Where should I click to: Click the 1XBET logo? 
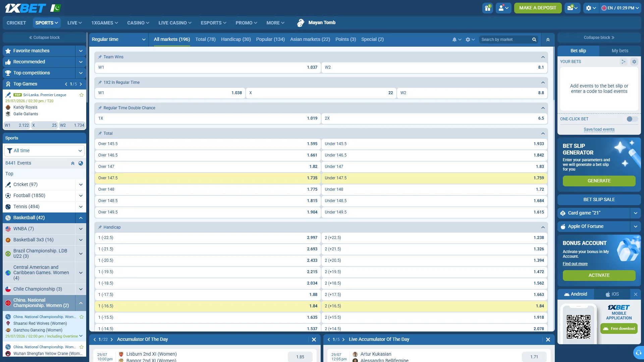pyautogui.click(x=25, y=8)
